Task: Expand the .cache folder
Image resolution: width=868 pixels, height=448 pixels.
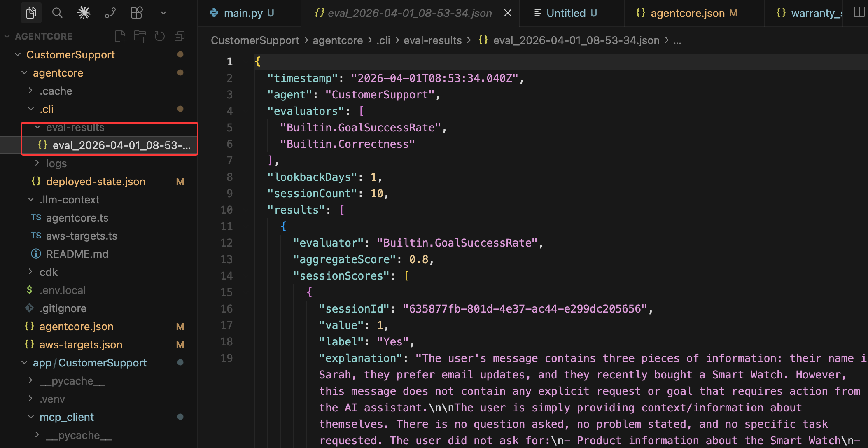Action: point(56,91)
